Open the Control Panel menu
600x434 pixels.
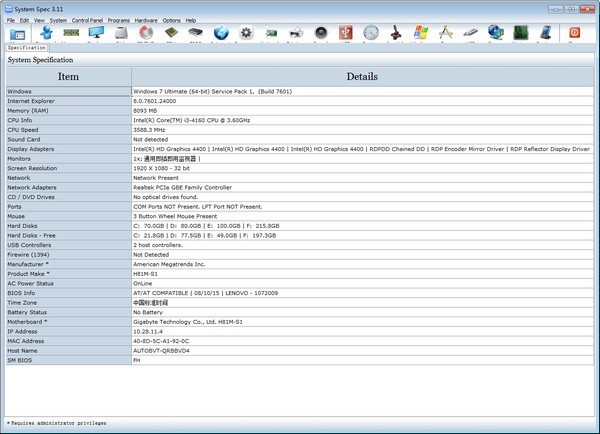pos(86,20)
